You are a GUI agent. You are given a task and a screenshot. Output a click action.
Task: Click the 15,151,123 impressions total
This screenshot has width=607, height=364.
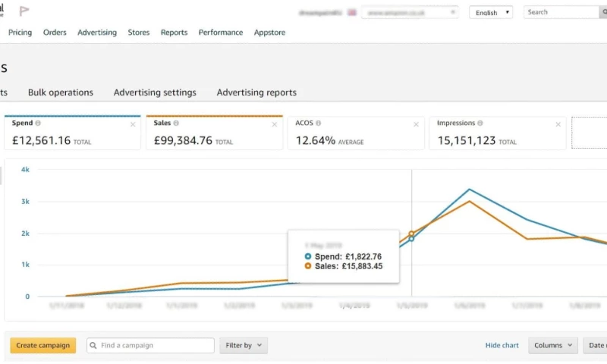tap(467, 140)
